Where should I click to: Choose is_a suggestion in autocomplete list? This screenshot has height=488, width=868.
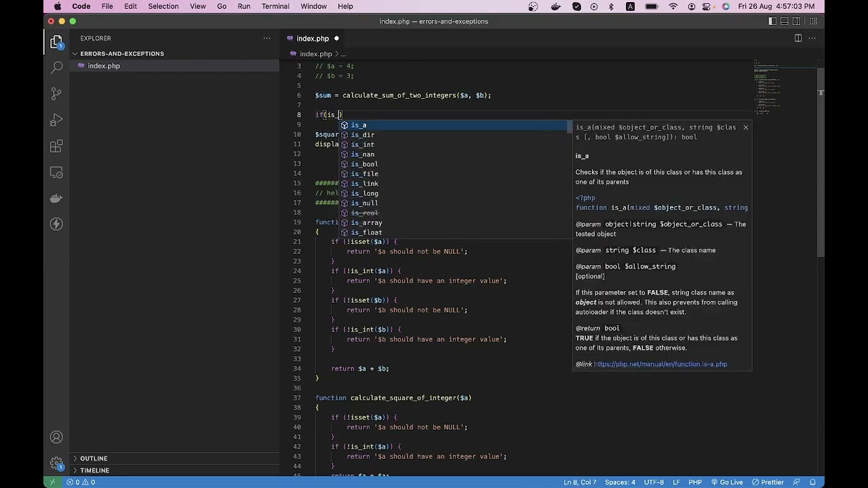point(454,125)
